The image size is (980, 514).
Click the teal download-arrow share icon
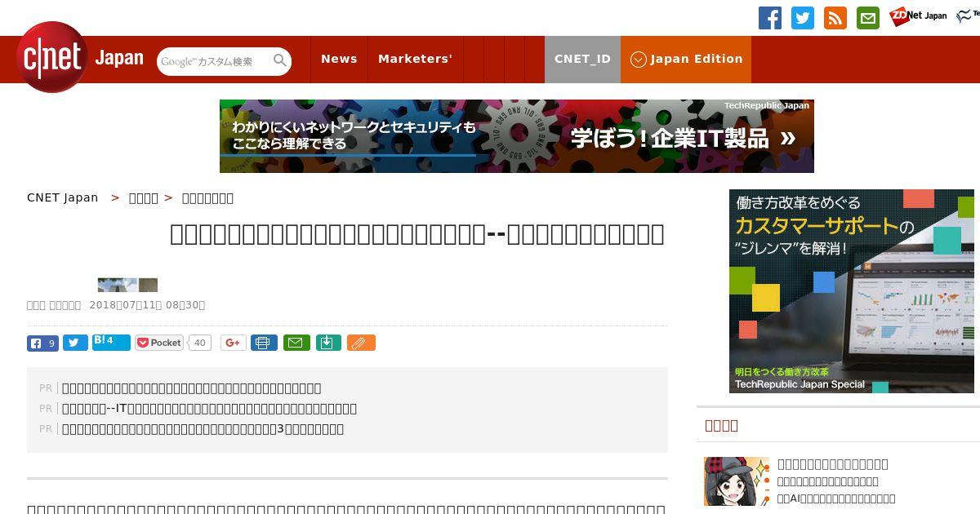click(x=327, y=343)
